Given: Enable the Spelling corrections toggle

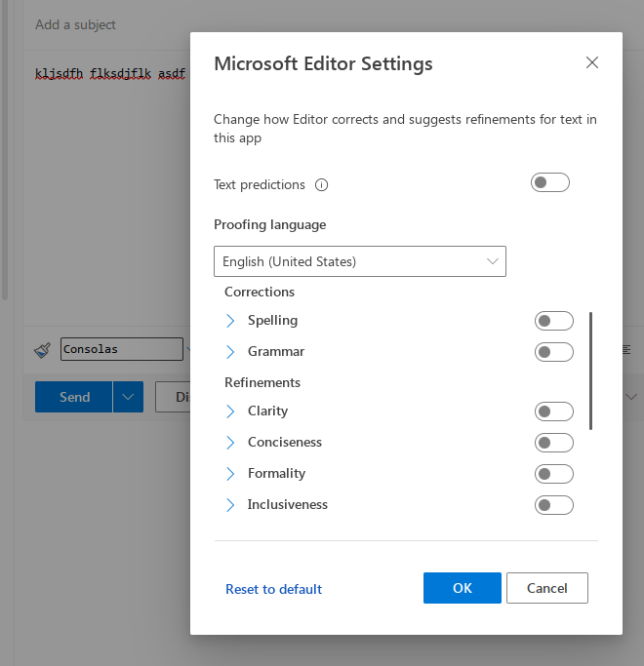Looking at the screenshot, I should (554, 321).
